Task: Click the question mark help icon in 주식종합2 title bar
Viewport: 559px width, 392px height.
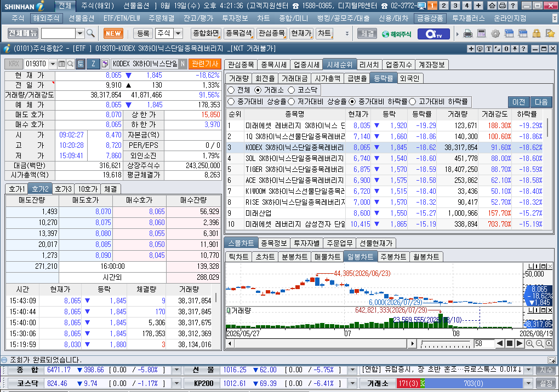Action: [523, 49]
